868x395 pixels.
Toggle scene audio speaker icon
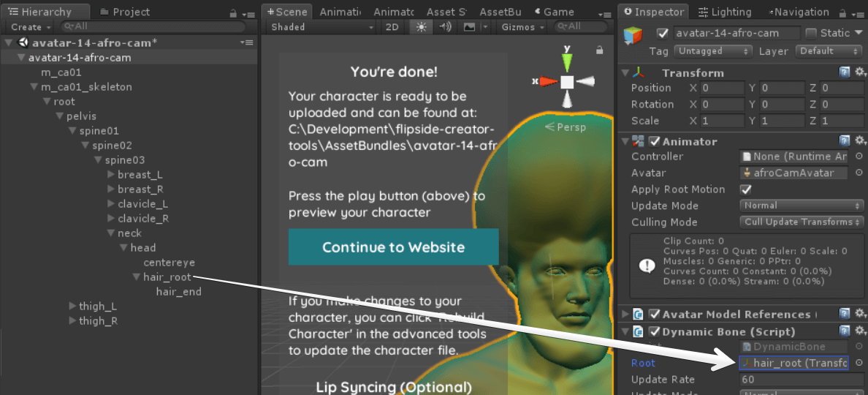click(x=446, y=26)
